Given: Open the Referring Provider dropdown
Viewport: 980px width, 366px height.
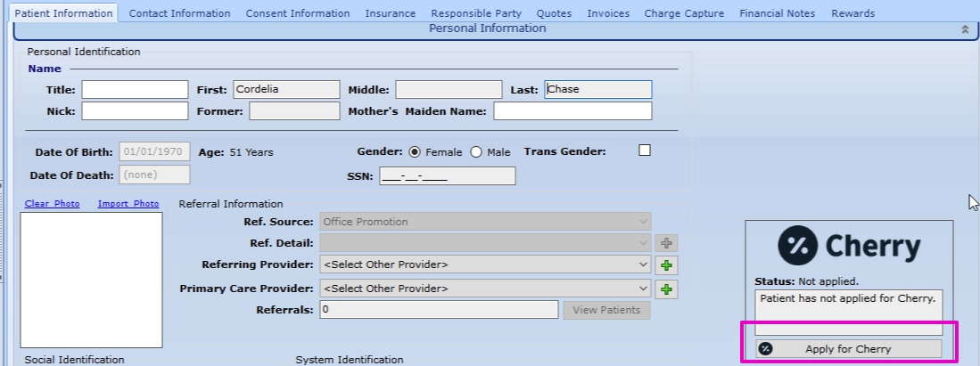Looking at the screenshot, I should tap(485, 265).
